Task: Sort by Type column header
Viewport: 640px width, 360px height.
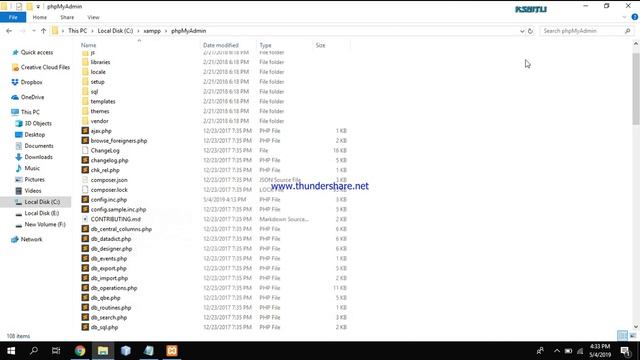Action: (x=265, y=45)
